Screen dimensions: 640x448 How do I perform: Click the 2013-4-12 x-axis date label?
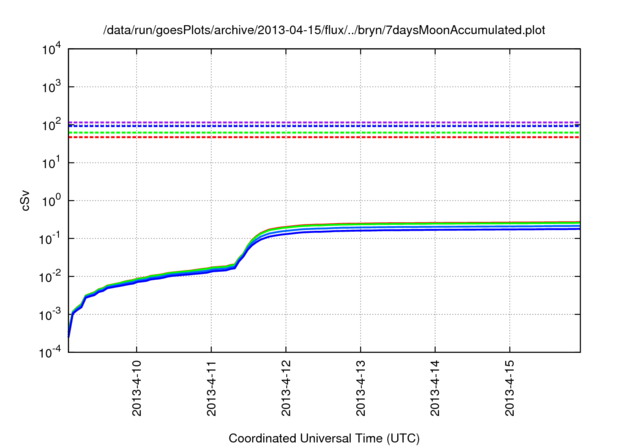pyautogui.click(x=286, y=388)
